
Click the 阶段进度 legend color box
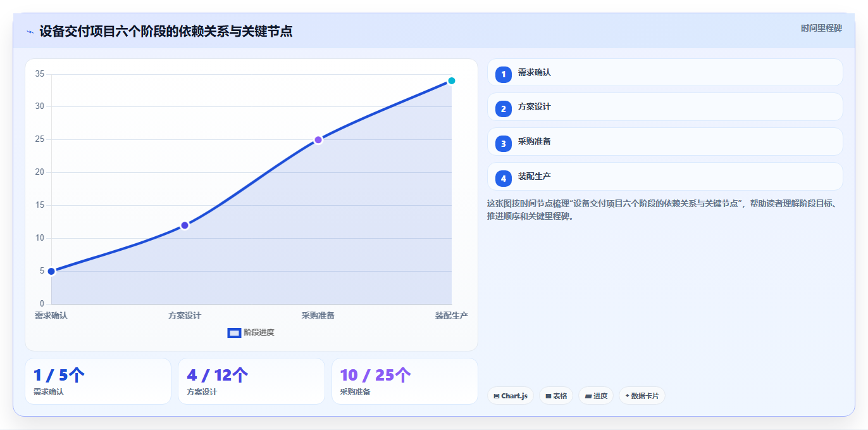tap(234, 332)
